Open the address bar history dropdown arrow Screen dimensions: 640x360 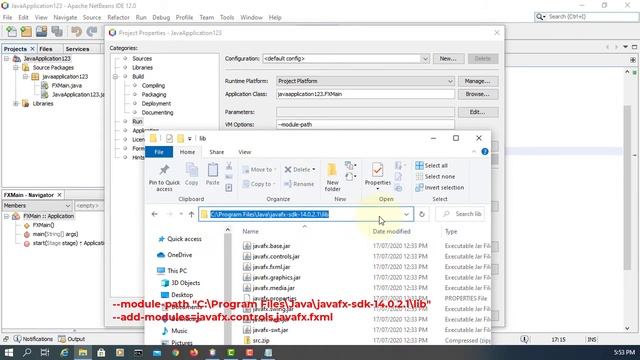407,214
